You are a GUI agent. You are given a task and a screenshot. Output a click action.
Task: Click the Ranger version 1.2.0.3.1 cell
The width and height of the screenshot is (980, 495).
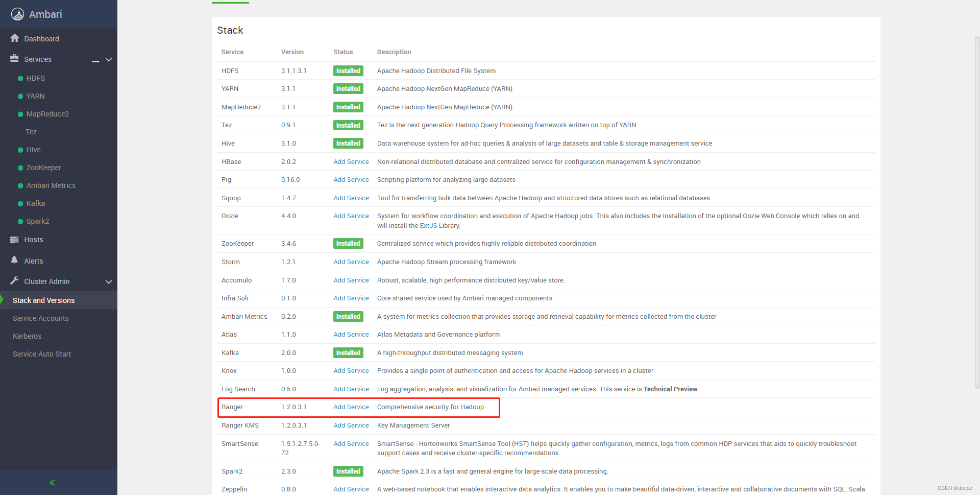tap(294, 407)
